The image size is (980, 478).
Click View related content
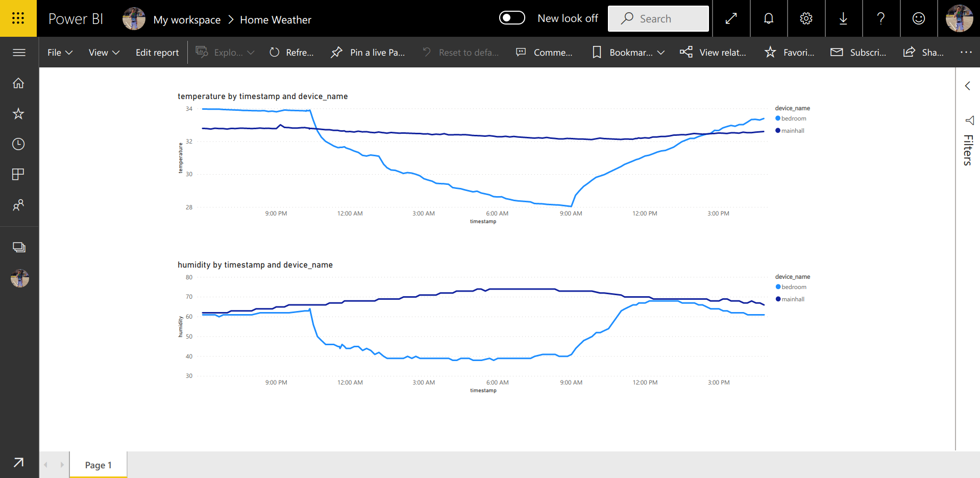713,52
